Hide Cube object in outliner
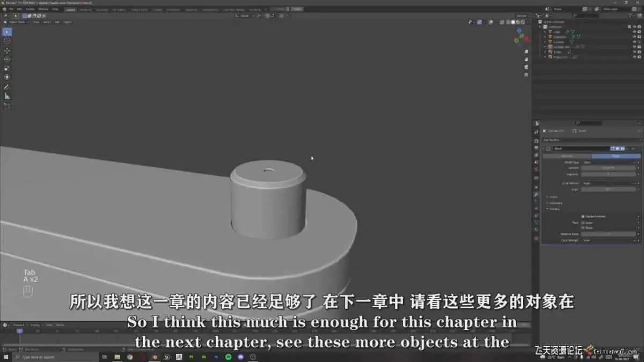The height and width of the screenshot is (362, 644). tap(634, 32)
